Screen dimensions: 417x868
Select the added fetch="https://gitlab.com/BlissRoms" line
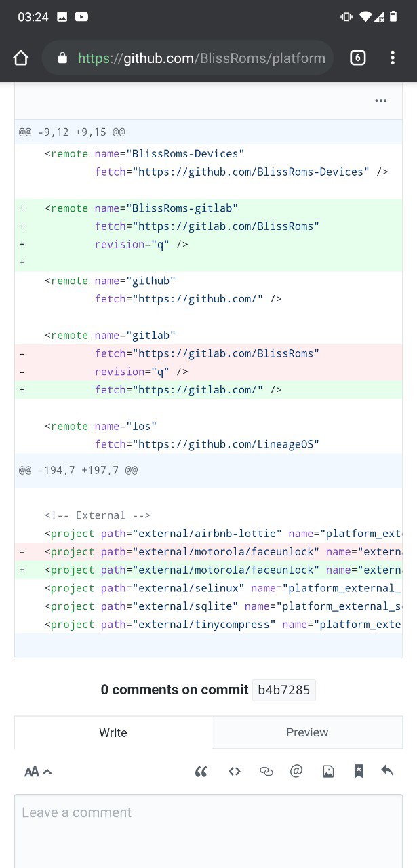pos(209,226)
